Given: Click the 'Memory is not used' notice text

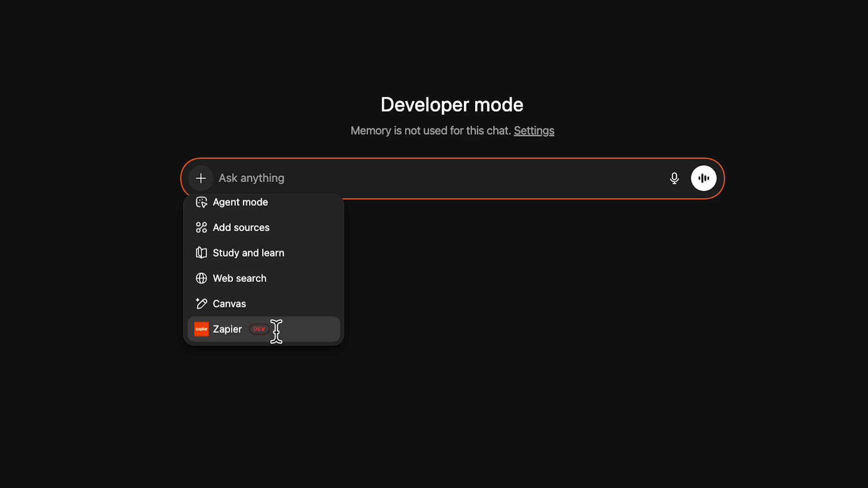Looking at the screenshot, I should 430,131.
